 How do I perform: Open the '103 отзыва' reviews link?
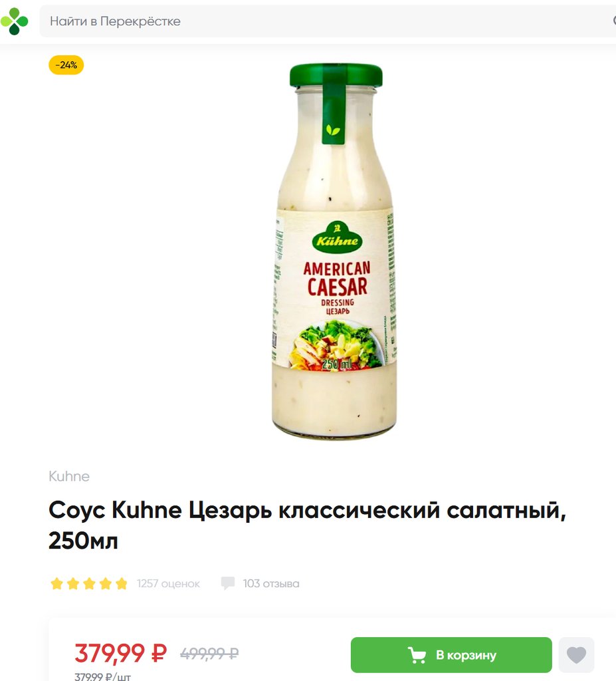(x=271, y=584)
